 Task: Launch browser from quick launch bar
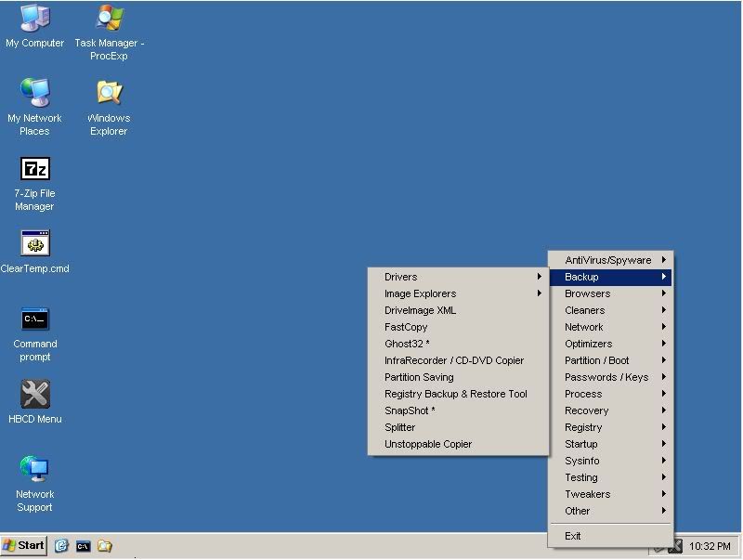pyautogui.click(x=61, y=546)
